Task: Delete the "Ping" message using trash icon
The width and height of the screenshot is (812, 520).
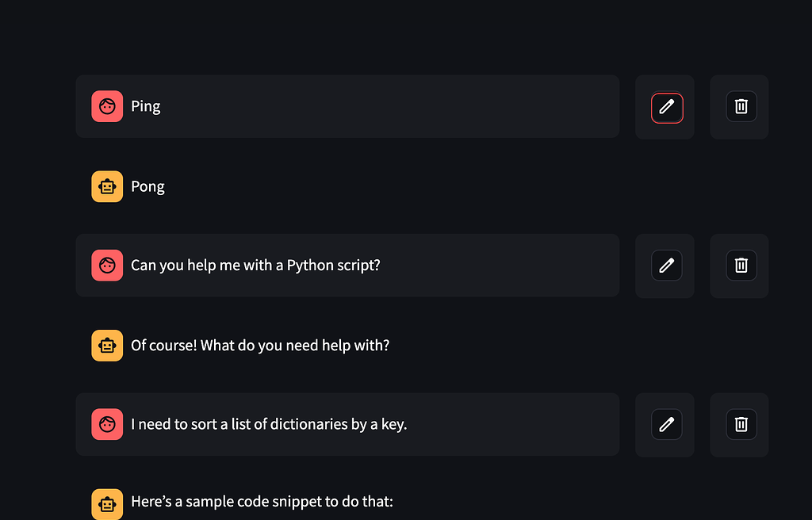Action: (741, 106)
